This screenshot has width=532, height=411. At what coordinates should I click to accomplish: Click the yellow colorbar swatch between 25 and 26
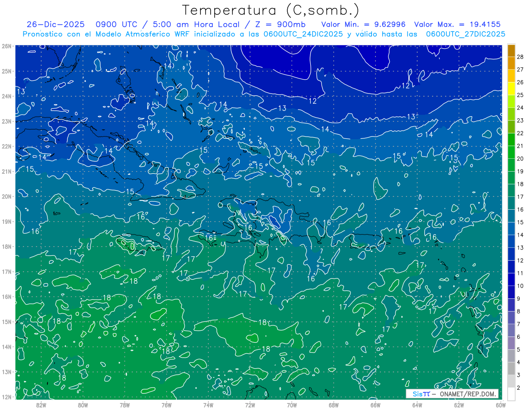(x=512, y=89)
